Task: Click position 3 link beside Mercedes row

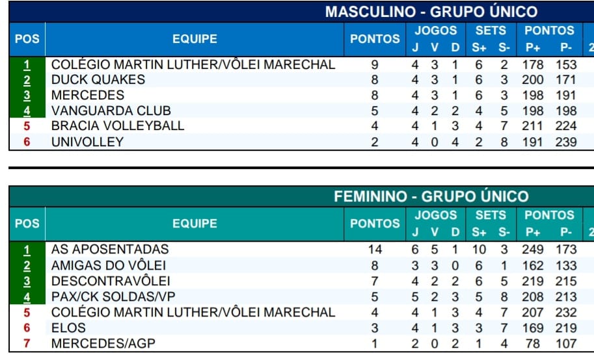Action: point(27,96)
